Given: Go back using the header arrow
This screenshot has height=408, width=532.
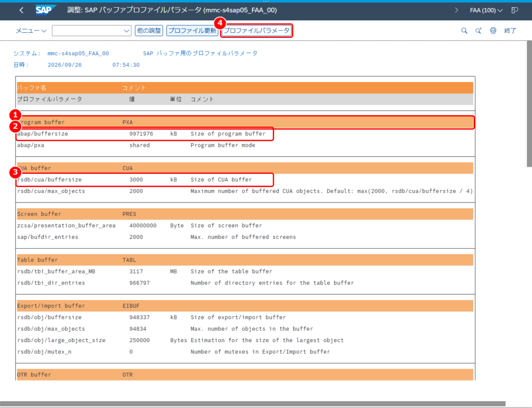Looking at the screenshot, I should 21,10.
